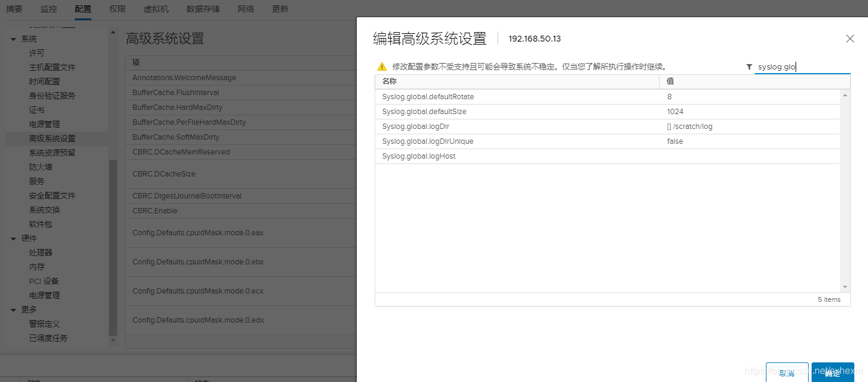Screen dimensions: 868x382
Task: Select the Syslog.global.logDir row
Action: 607,127
